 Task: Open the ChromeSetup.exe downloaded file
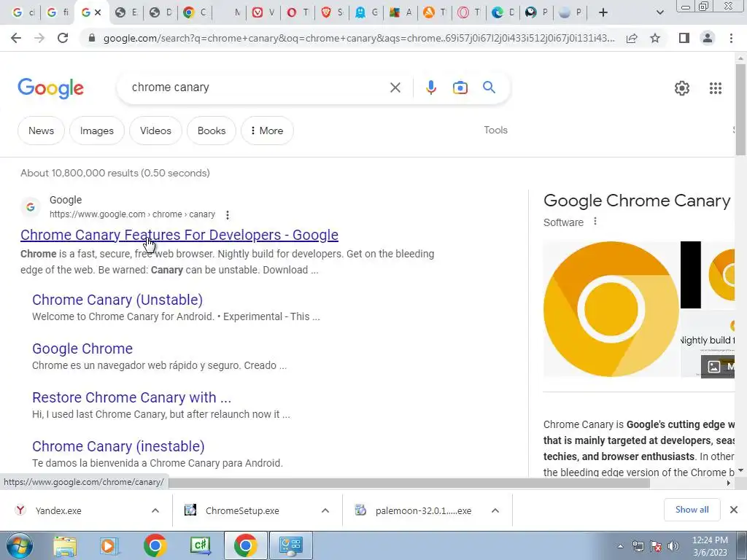click(242, 510)
